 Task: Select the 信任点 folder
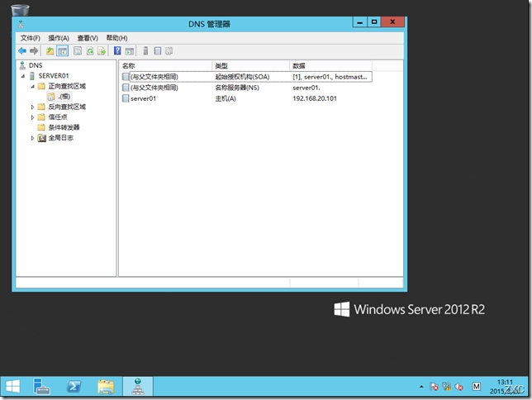point(58,117)
